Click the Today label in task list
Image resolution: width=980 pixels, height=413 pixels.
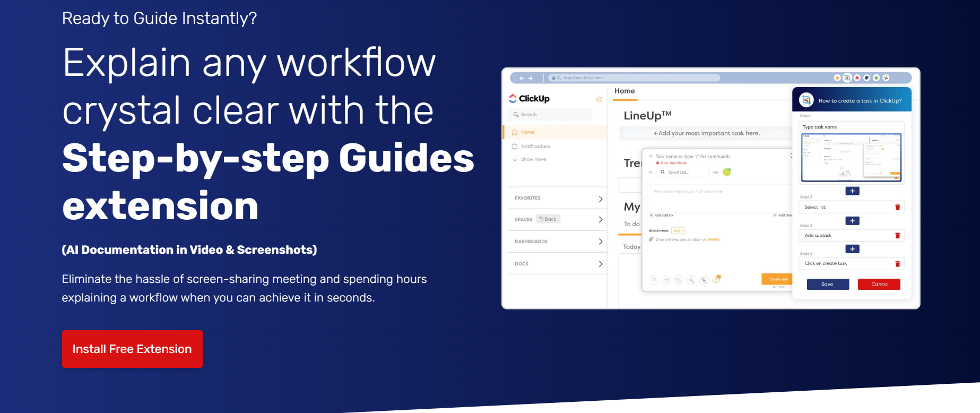tap(631, 247)
